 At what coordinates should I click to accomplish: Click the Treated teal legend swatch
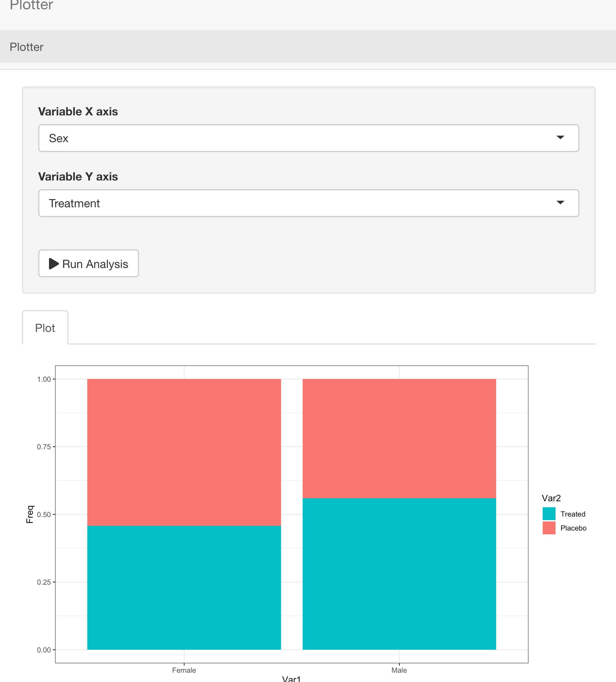pyautogui.click(x=549, y=514)
